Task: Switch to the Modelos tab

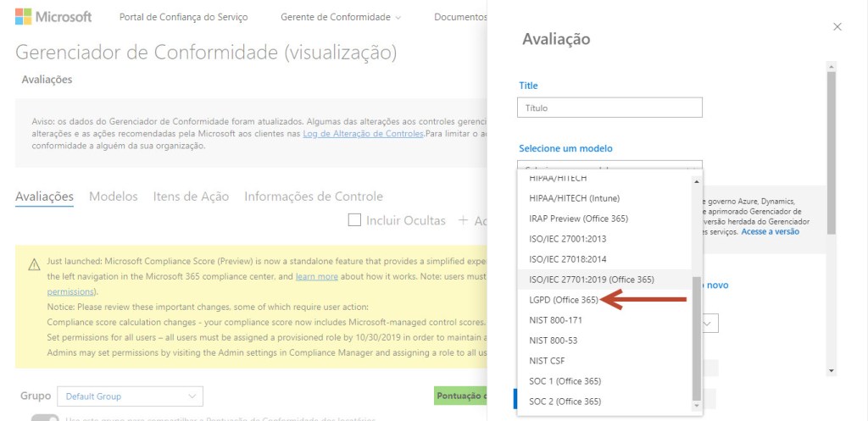Action: pyautogui.click(x=113, y=197)
